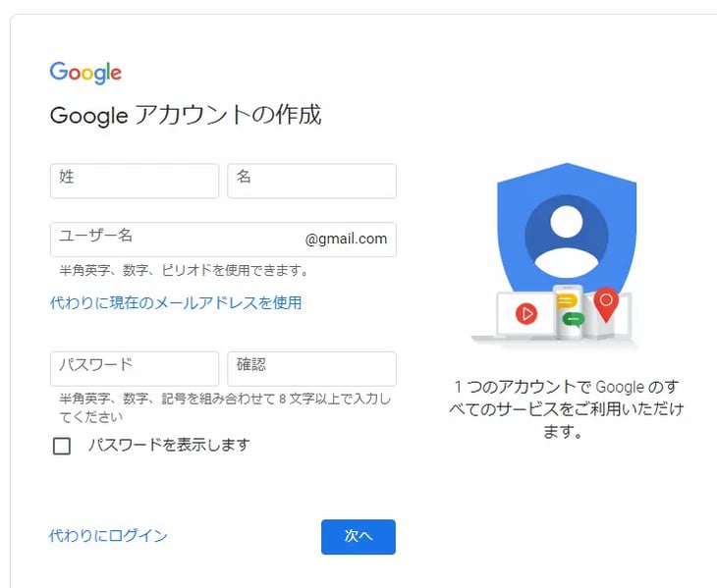Open the 代わりに現在のメールアドレスを使用 link
717x588 pixels.
(x=176, y=303)
